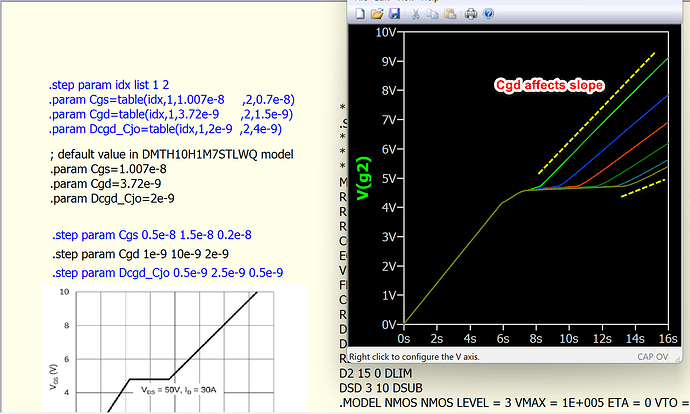Click the VGS datasheet graph thumbnail
This screenshot has height=414, width=690.
coord(160,350)
